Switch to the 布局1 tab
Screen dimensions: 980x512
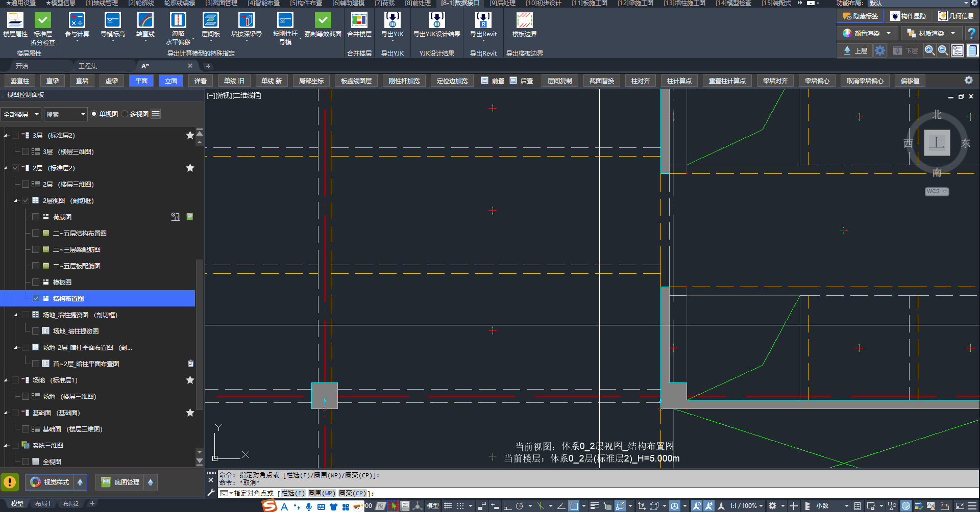click(x=43, y=504)
